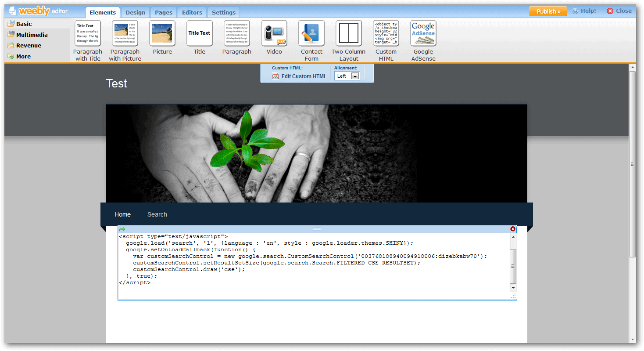Click the code editor scrollbar up arrow
Screen dimensions: 644x351
coord(513,237)
